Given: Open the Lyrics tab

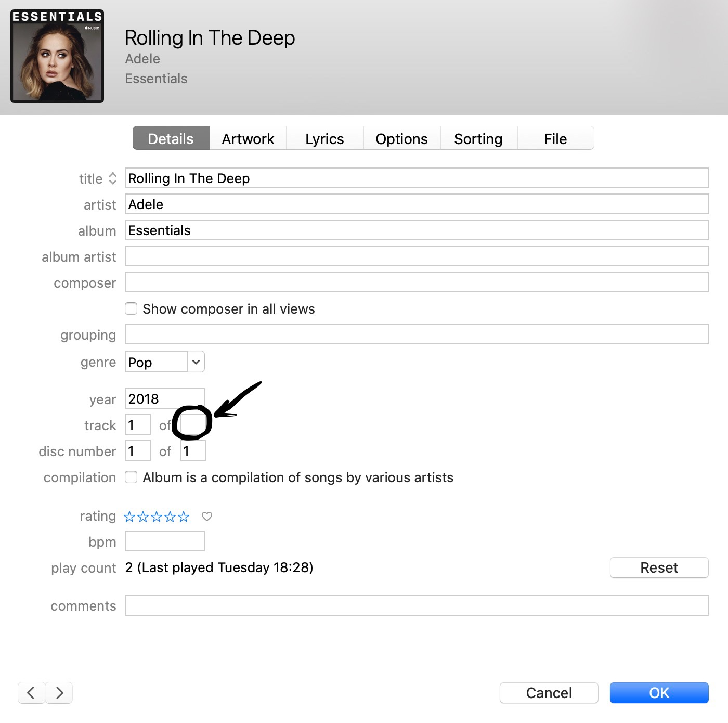Looking at the screenshot, I should 325,138.
